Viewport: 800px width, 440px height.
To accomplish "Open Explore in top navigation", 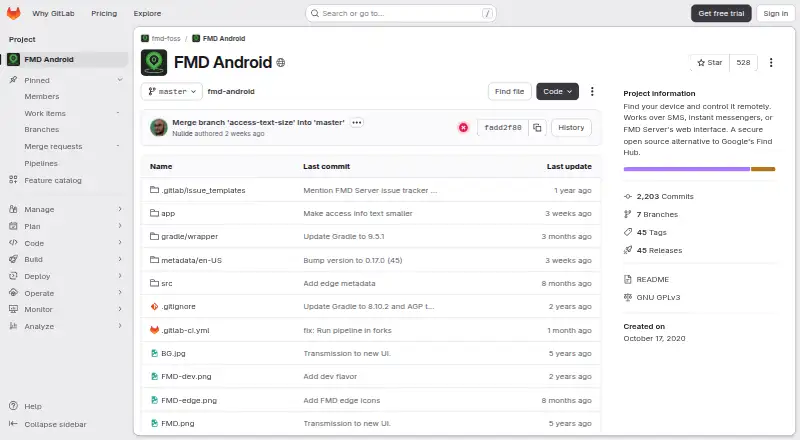I will coord(147,13).
